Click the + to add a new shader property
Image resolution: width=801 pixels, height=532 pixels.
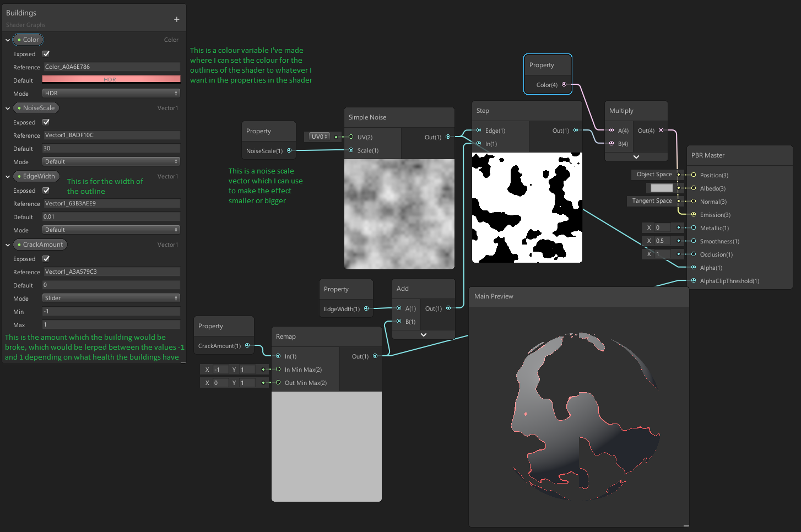pyautogui.click(x=176, y=18)
